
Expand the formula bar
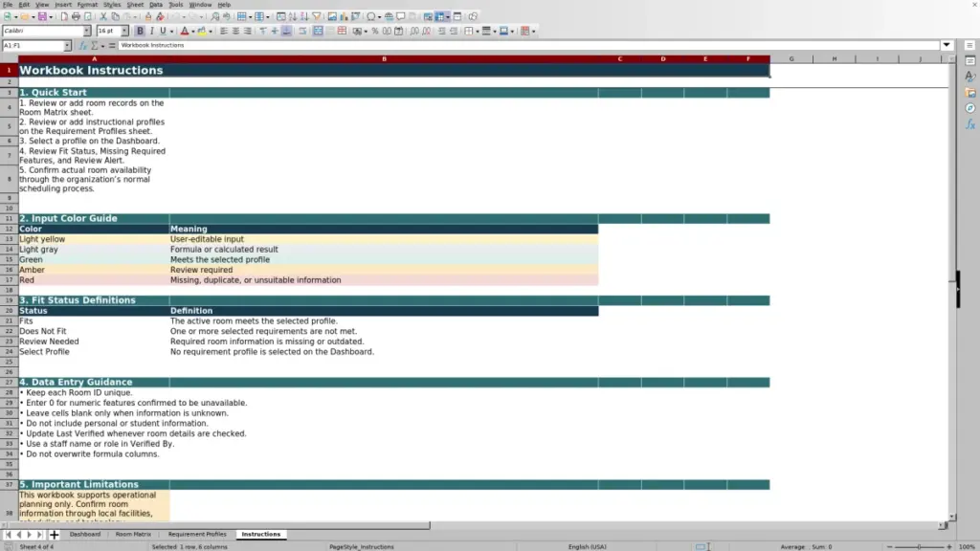click(947, 45)
